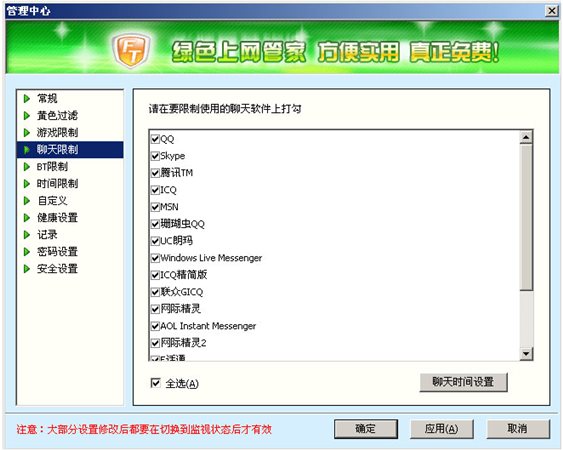Toggle the 联众GICQ checkbox
The height and width of the screenshot is (450, 563).
point(155,292)
